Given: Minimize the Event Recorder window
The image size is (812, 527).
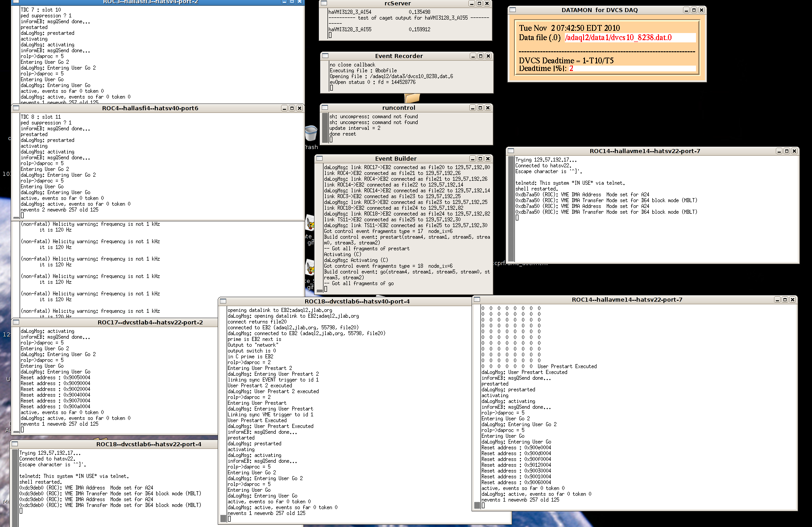Looking at the screenshot, I should 473,56.
